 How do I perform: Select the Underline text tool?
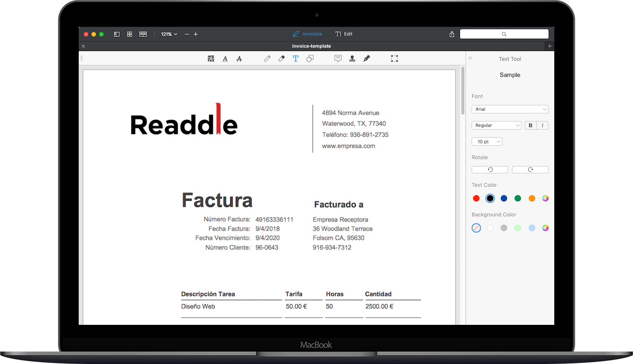(x=225, y=58)
